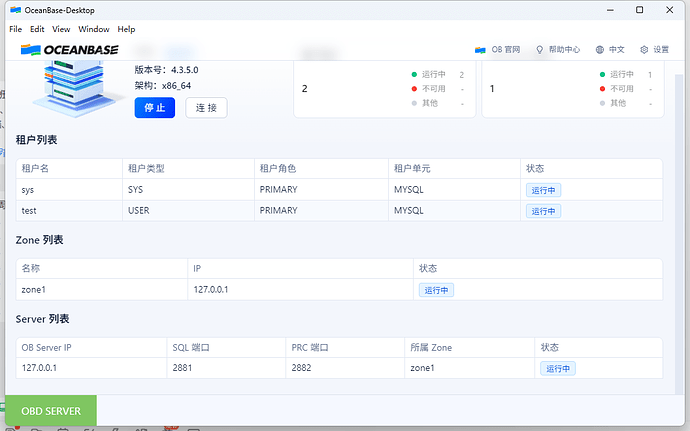Click the 租户类型 column header
690x431 pixels.
(188, 169)
